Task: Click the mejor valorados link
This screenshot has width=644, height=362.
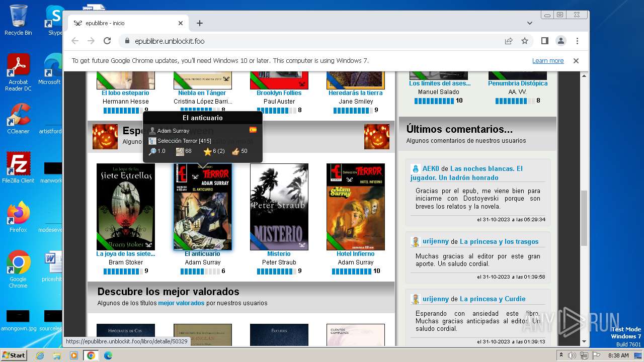Action: [181, 303]
